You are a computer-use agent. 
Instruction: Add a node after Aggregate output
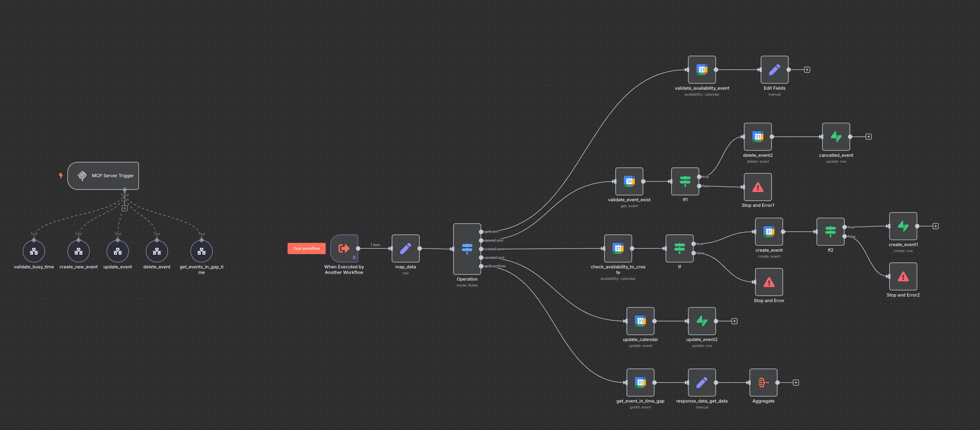796,383
